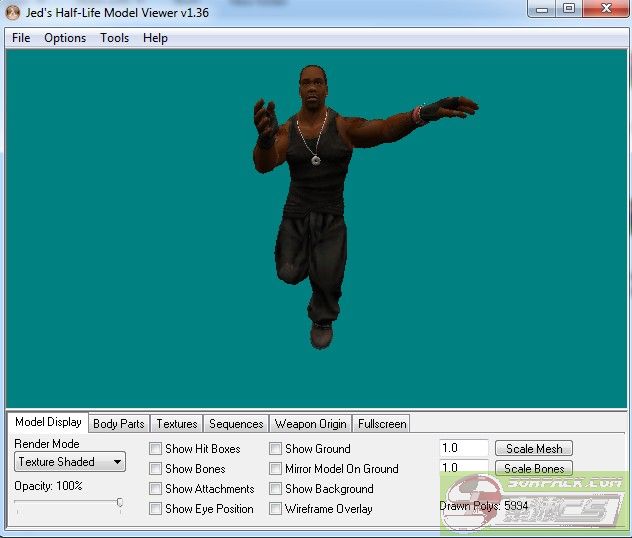Screen dimensions: 632x538
Task: Enable the Wireframe Overlay checkbox
Action: (x=275, y=509)
